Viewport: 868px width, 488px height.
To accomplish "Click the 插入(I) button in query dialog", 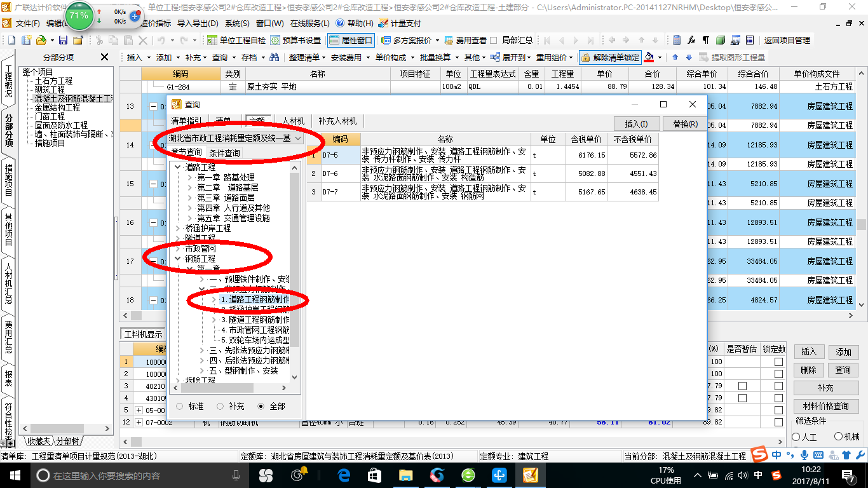I will [x=636, y=124].
